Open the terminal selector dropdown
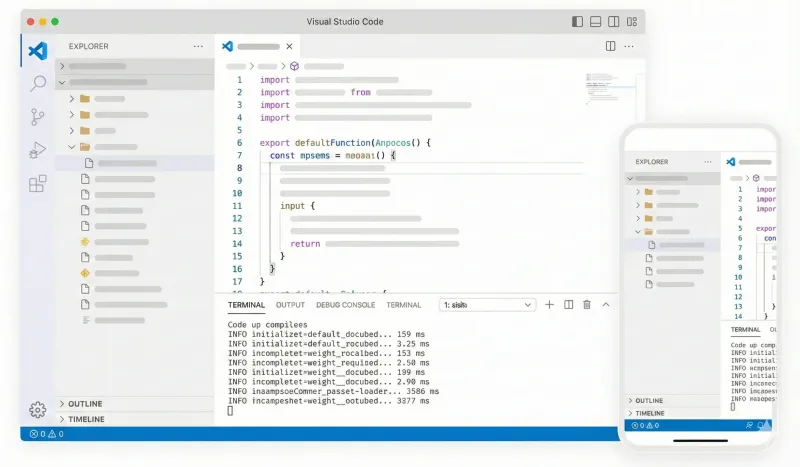This screenshot has height=467, width=800. click(x=487, y=305)
